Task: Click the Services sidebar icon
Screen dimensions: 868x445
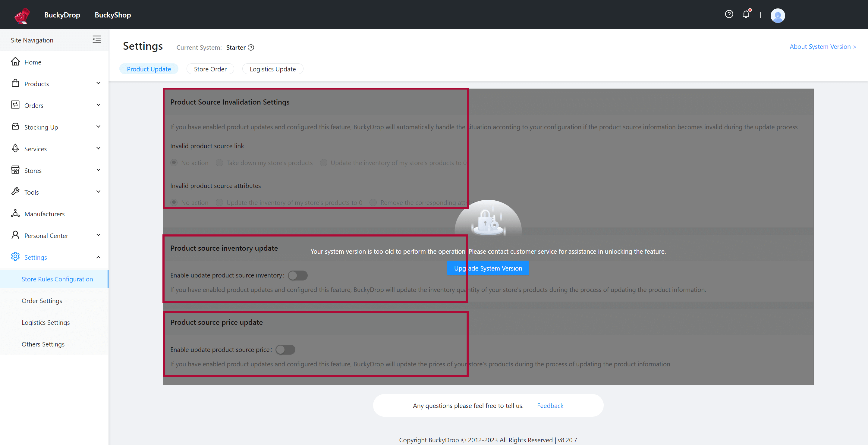Action: (15, 148)
